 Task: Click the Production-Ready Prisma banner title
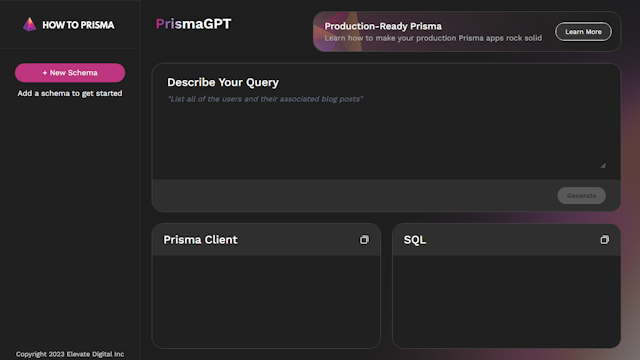tap(383, 26)
